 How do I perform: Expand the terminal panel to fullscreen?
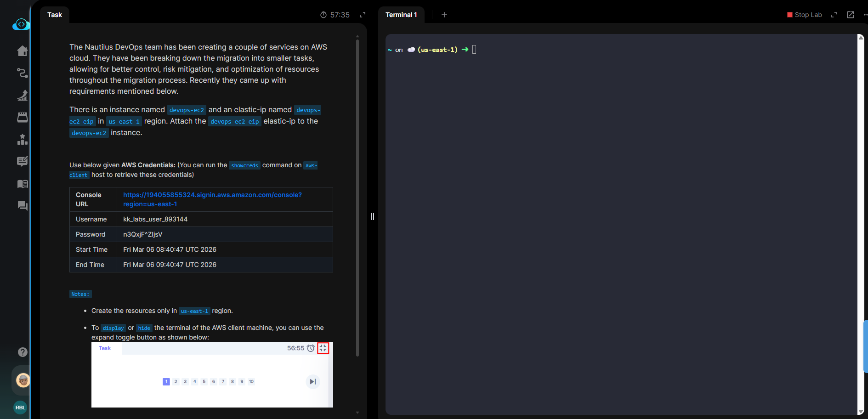[x=834, y=15]
